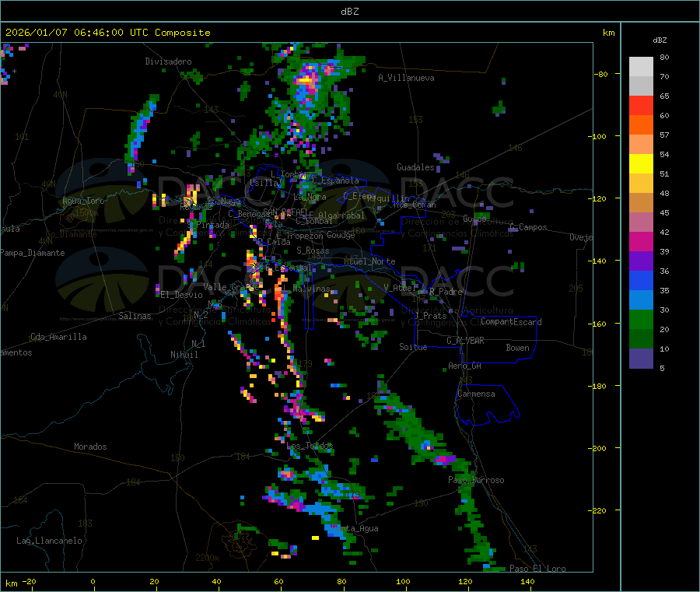Select the blue 35 dBZ legend swatch

click(641, 280)
